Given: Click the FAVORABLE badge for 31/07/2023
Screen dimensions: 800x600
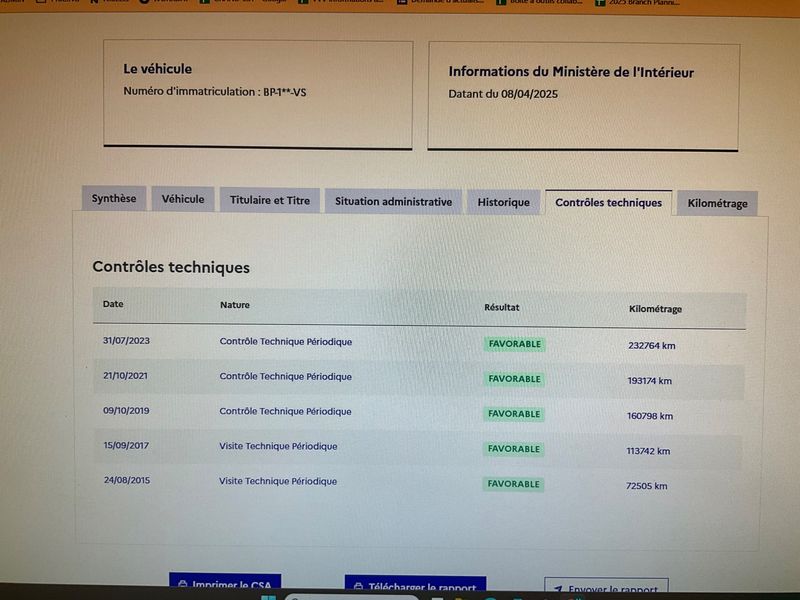Looking at the screenshot, I should pyautogui.click(x=514, y=344).
